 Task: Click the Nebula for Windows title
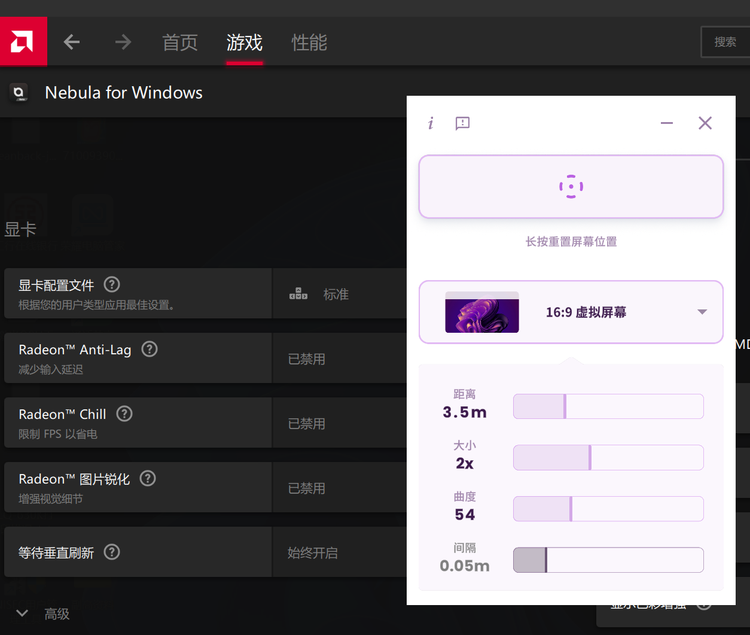tap(124, 93)
